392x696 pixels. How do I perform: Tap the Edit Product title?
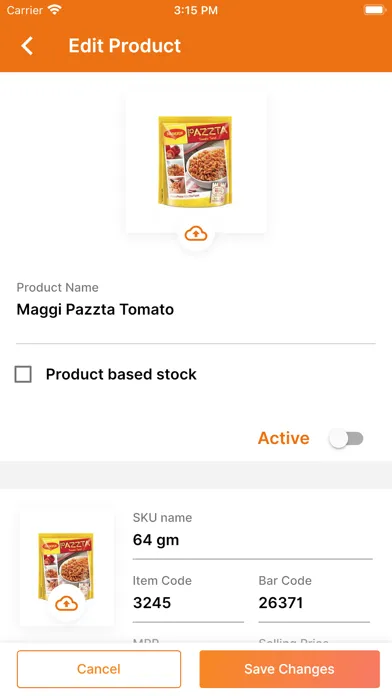pyautogui.click(x=125, y=46)
